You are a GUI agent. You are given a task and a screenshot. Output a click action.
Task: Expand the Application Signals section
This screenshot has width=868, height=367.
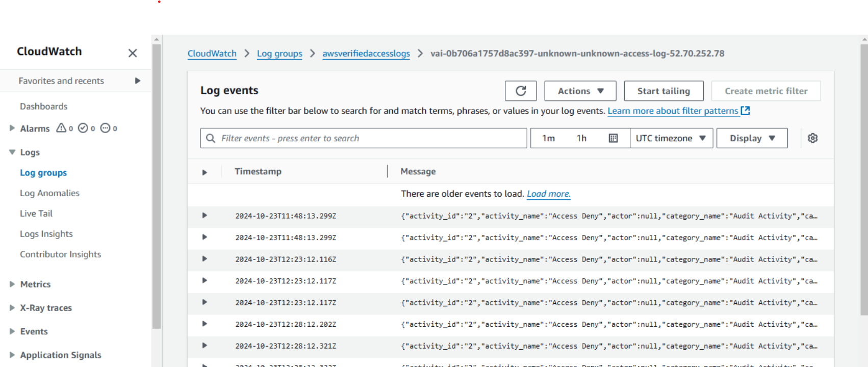12,355
